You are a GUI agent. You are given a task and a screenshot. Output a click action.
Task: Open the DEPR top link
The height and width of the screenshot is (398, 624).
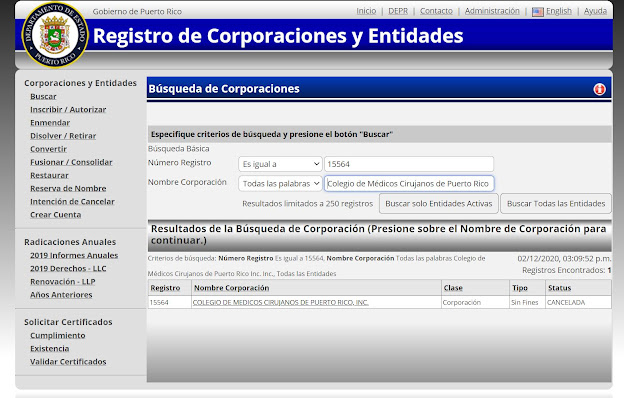[398, 11]
